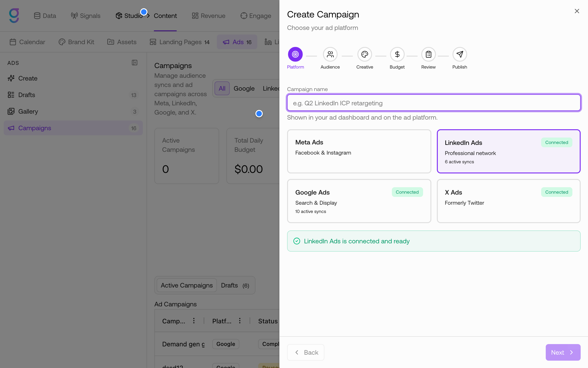Viewport: 588px width, 368px height.
Task: Open Gallery in ADS sidebar
Action: [x=73, y=111]
